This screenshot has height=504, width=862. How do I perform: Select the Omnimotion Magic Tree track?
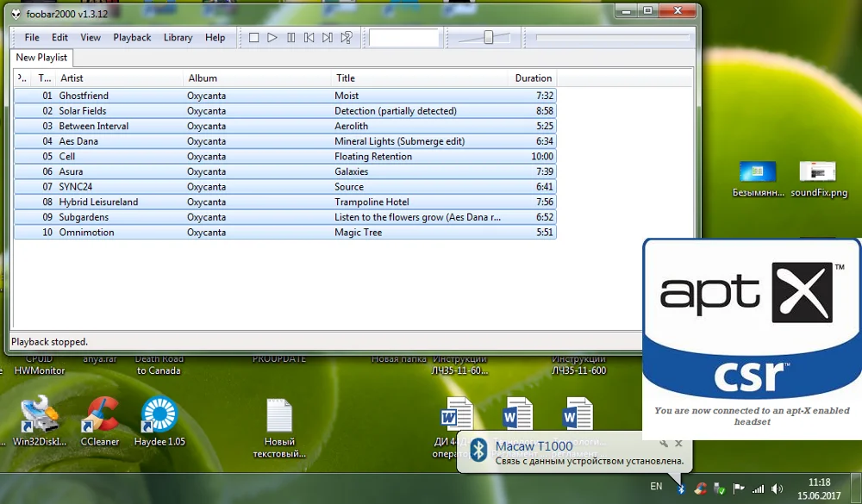point(284,233)
